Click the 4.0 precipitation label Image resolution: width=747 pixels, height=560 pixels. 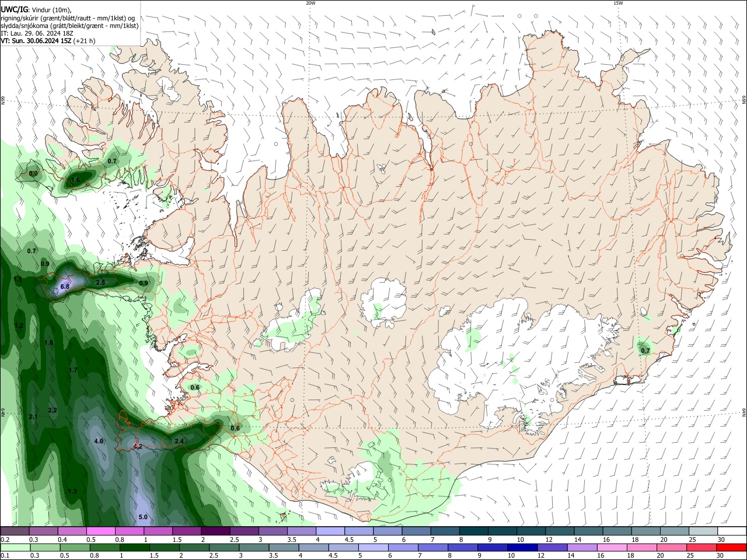point(99,441)
